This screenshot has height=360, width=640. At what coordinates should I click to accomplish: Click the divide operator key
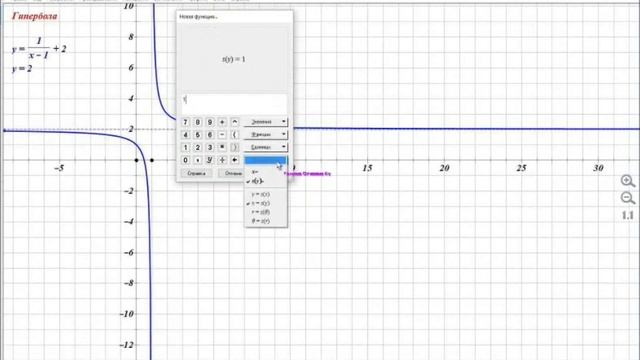222,160
